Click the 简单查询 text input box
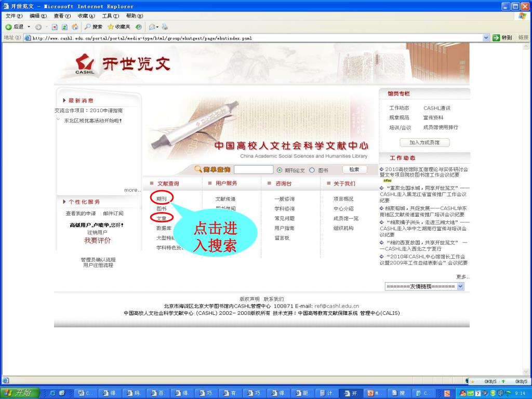 254,169
